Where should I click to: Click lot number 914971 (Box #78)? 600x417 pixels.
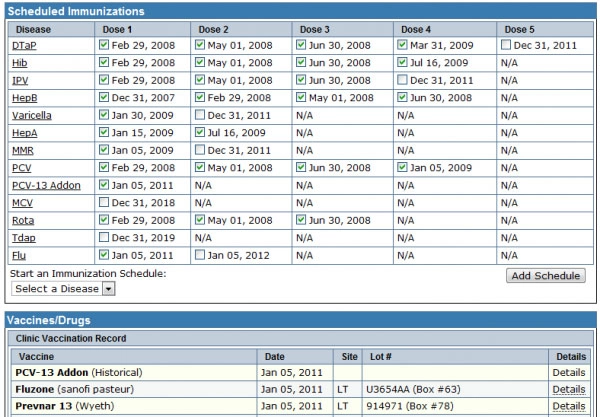410,406
